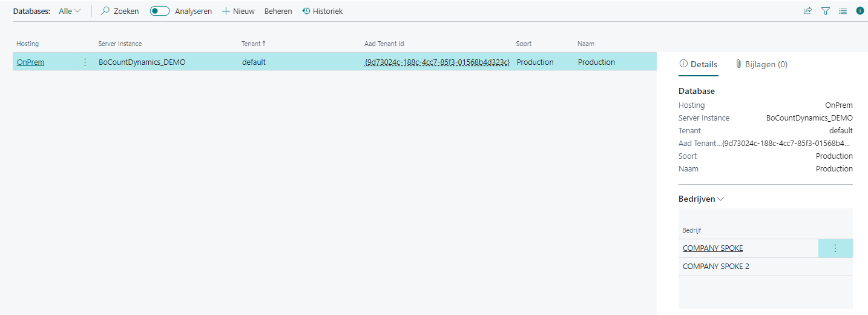Click the share icon in the top right
This screenshot has height=315, width=868.
point(807,11)
